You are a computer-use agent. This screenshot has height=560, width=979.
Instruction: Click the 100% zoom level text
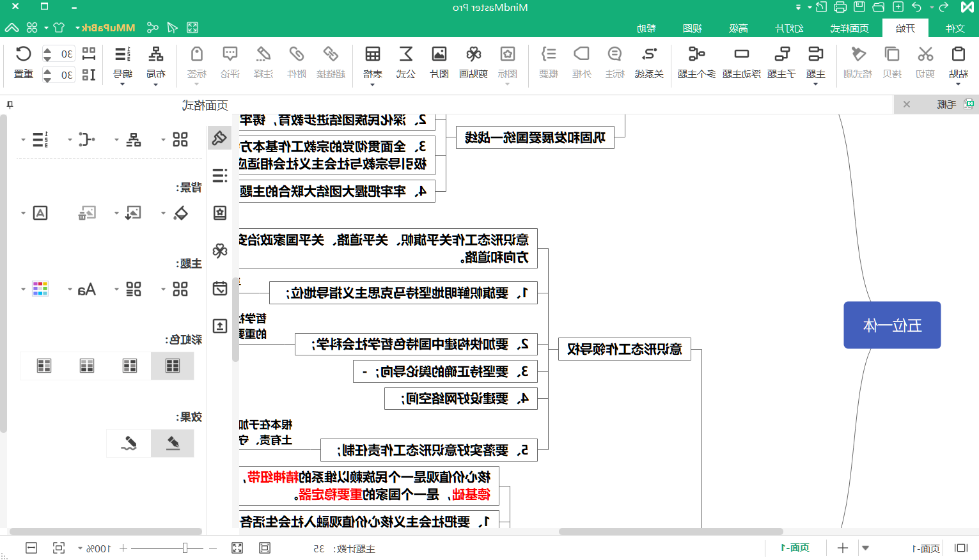(x=98, y=548)
